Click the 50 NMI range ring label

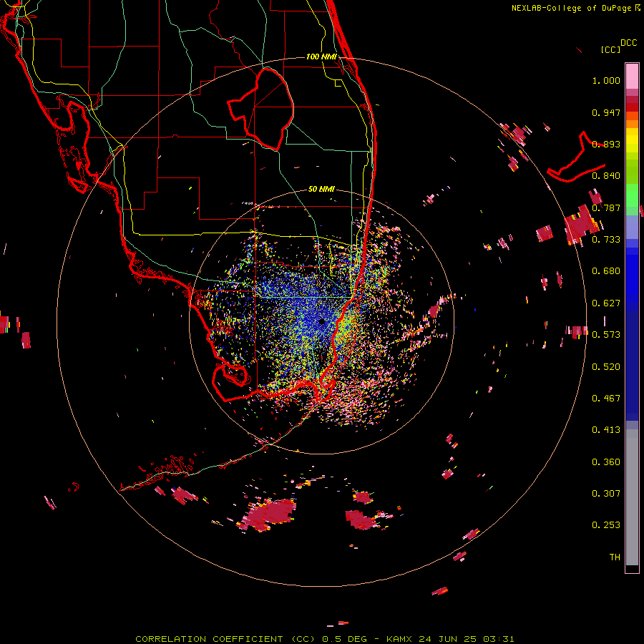tap(321, 190)
